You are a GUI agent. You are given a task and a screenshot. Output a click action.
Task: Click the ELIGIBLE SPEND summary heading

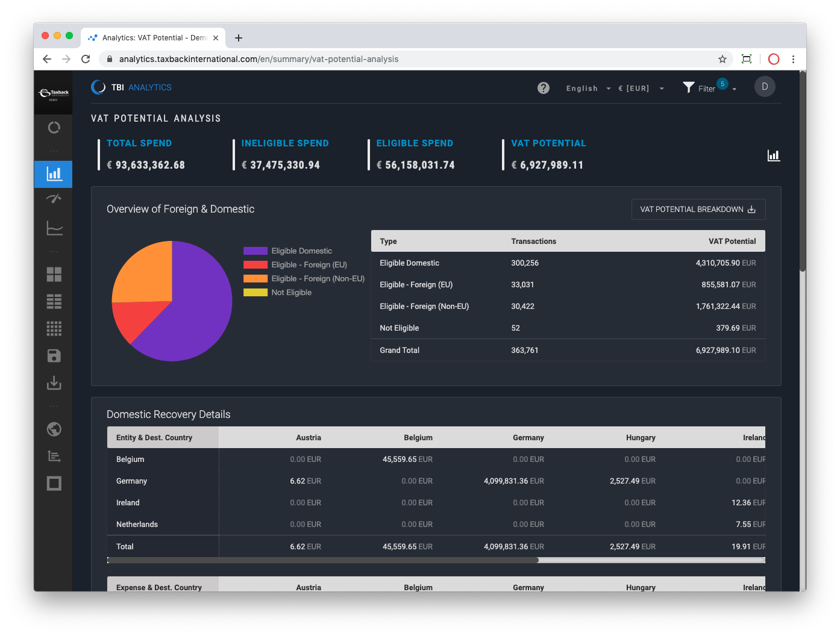pyautogui.click(x=415, y=143)
